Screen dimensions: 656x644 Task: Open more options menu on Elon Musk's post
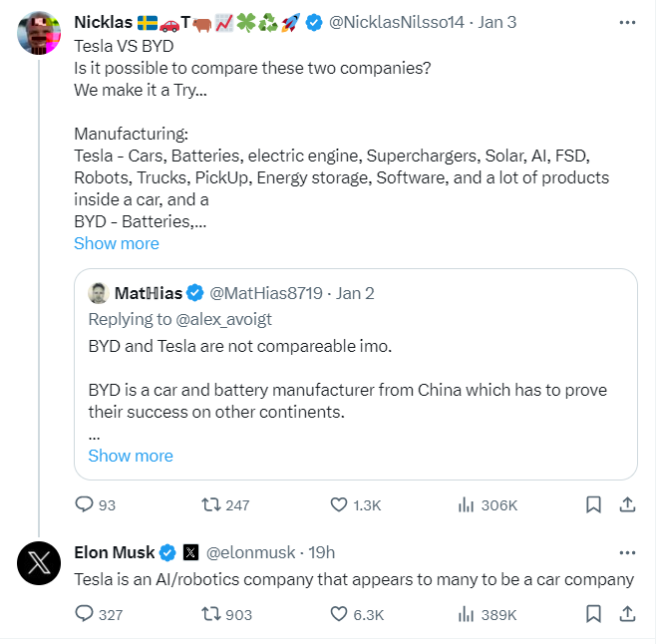coord(626,552)
